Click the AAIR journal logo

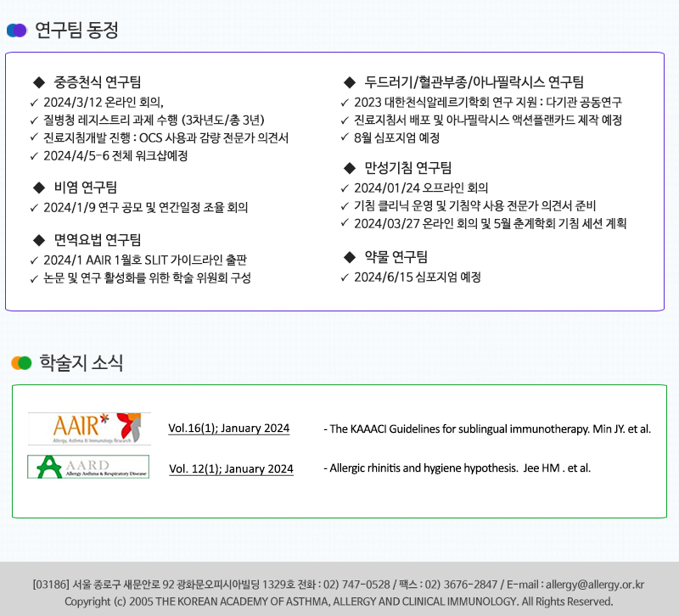coord(89,428)
